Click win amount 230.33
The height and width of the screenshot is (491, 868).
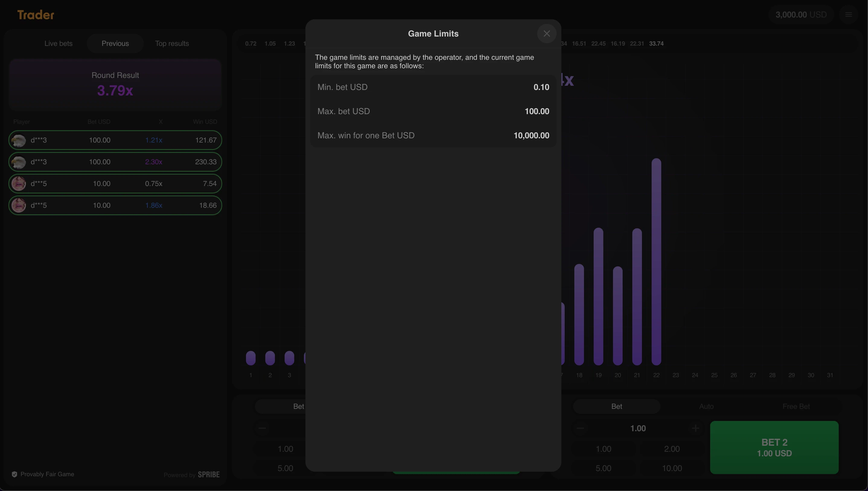[206, 162]
